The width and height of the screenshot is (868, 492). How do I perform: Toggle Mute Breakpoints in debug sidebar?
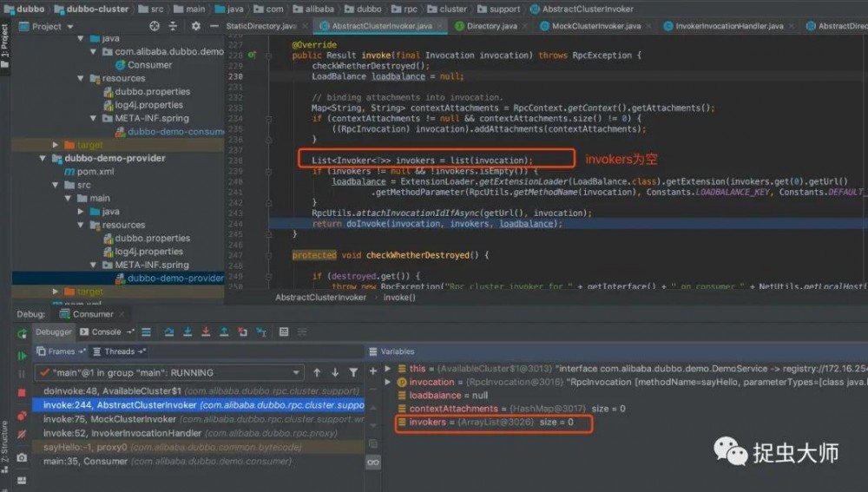pos(22,435)
